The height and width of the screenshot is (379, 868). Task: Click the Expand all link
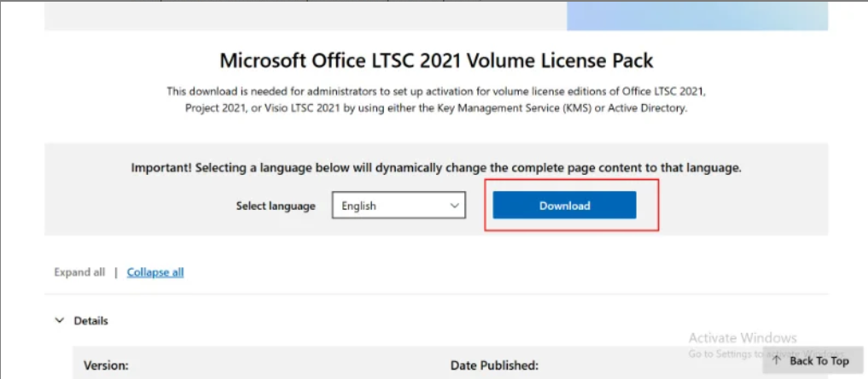point(79,272)
